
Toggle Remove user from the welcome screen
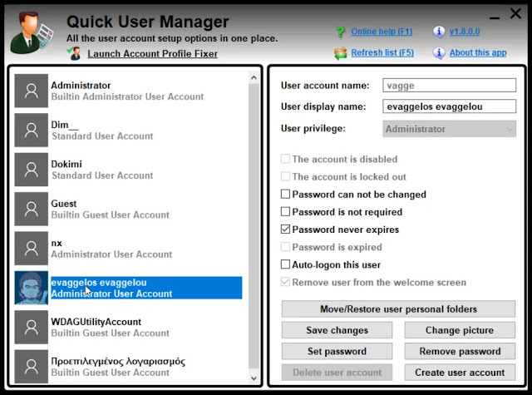point(285,283)
